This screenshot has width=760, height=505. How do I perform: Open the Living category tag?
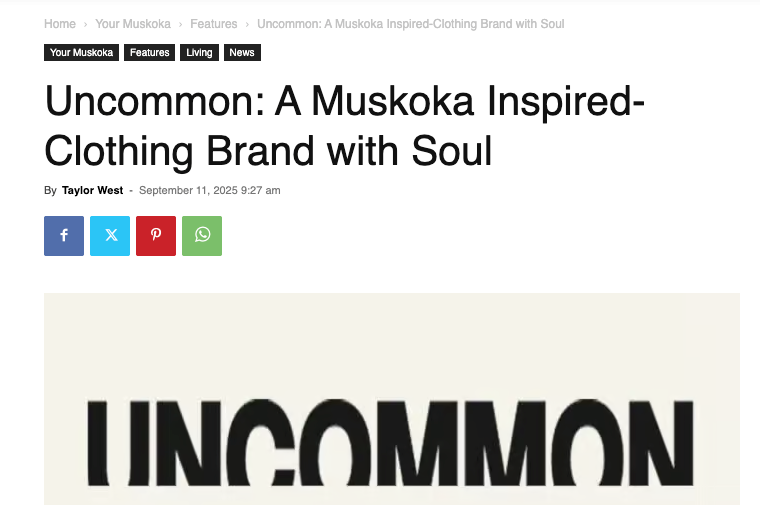click(x=199, y=53)
